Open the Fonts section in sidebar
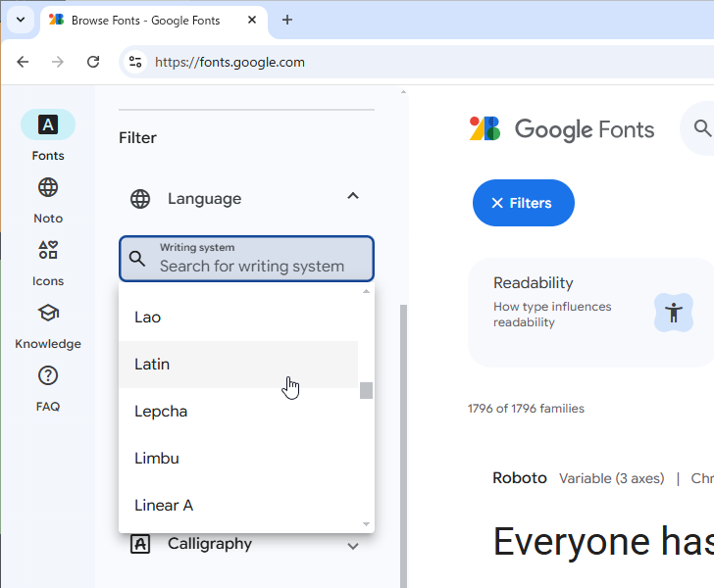714x588 pixels. [47, 125]
